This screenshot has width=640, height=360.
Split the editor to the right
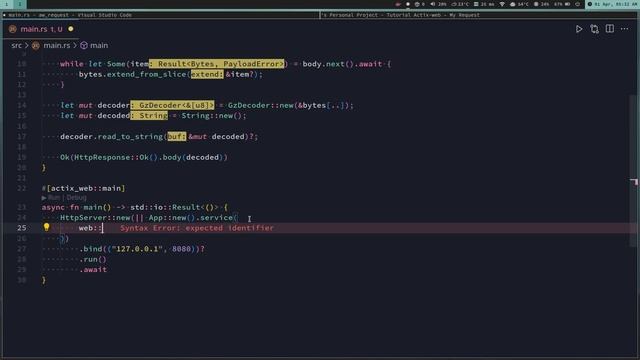pyautogui.click(x=610, y=29)
